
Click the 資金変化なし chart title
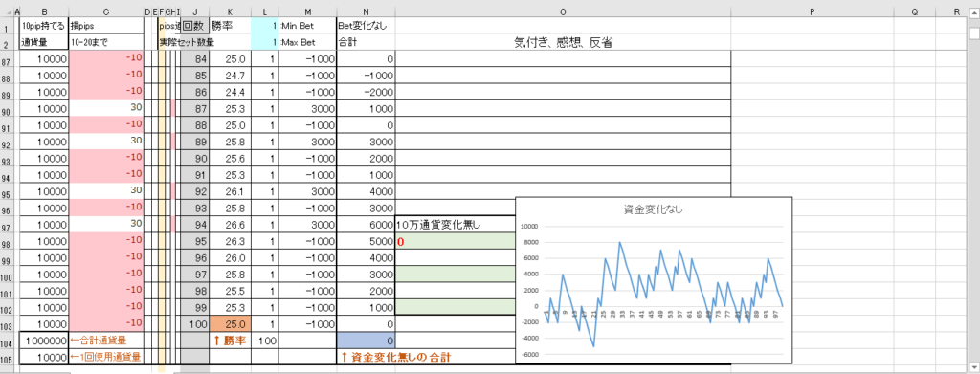(653, 209)
